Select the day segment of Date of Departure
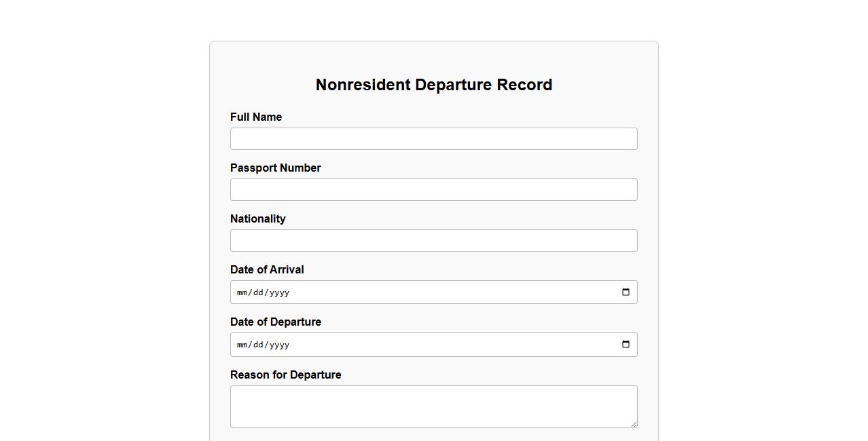The height and width of the screenshot is (441, 868). 258,345
